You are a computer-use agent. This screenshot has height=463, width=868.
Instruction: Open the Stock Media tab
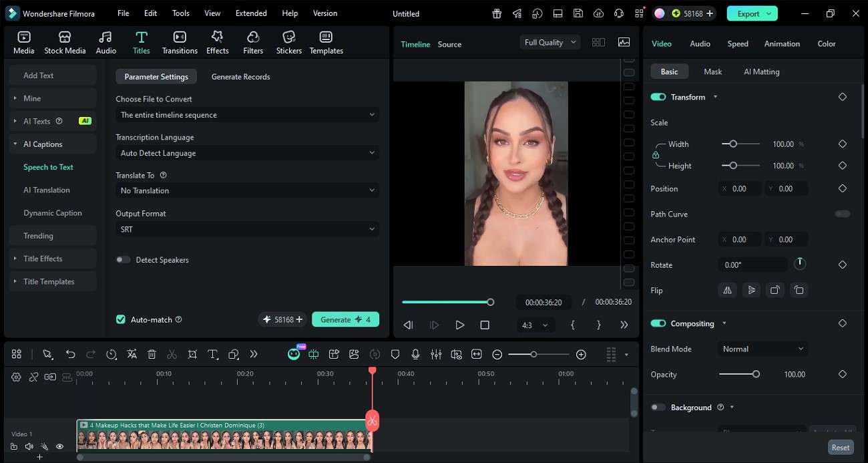coord(65,43)
